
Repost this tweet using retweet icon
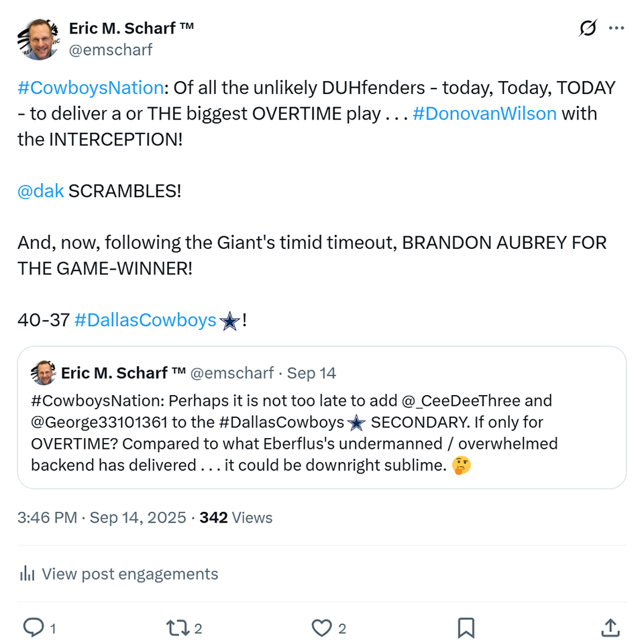click(x=176, y=628)
